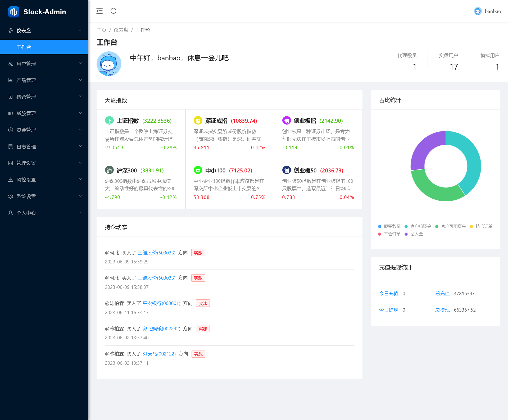
Task: Click the 沪深300 gray badge icon
Action: [109, 170]
